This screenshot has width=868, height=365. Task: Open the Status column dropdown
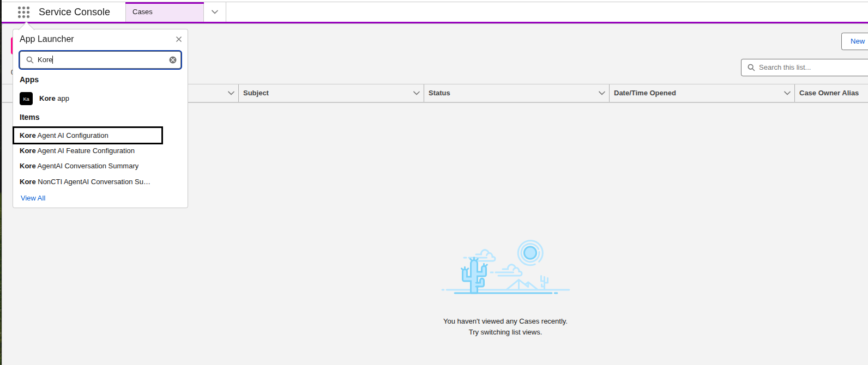tap(602, 93)
